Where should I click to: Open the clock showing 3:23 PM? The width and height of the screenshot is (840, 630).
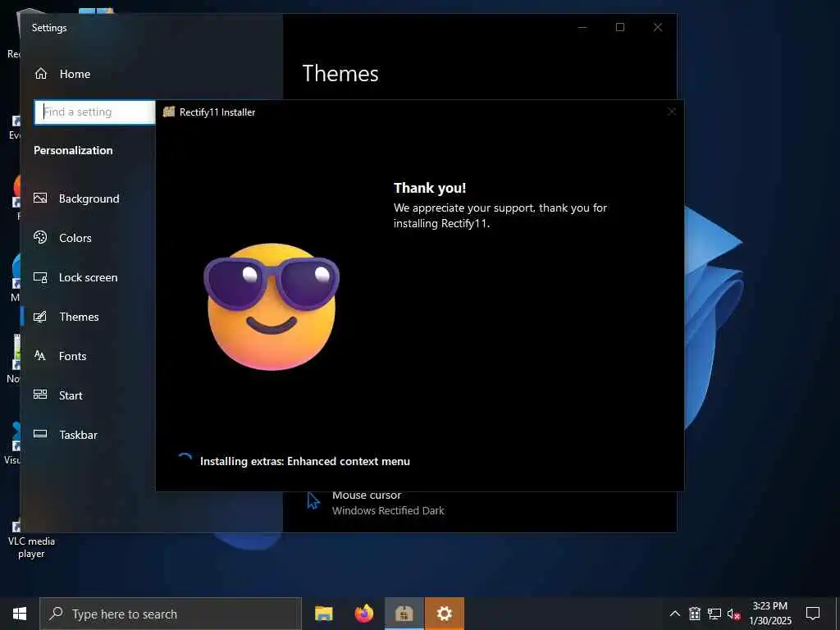[x=769, y=614]
